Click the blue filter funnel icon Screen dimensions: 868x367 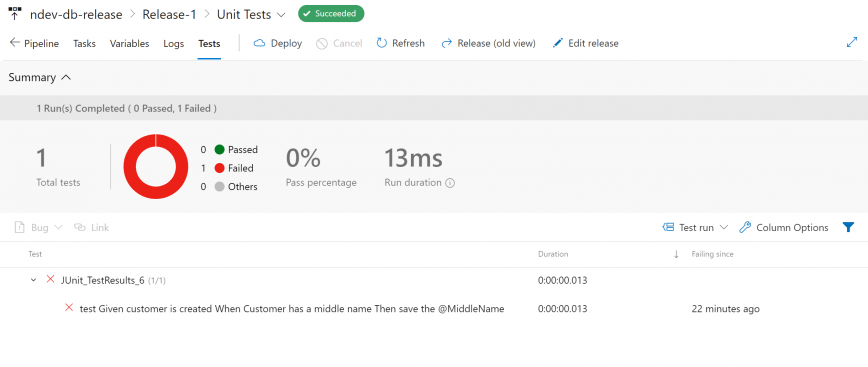point(848,228)
